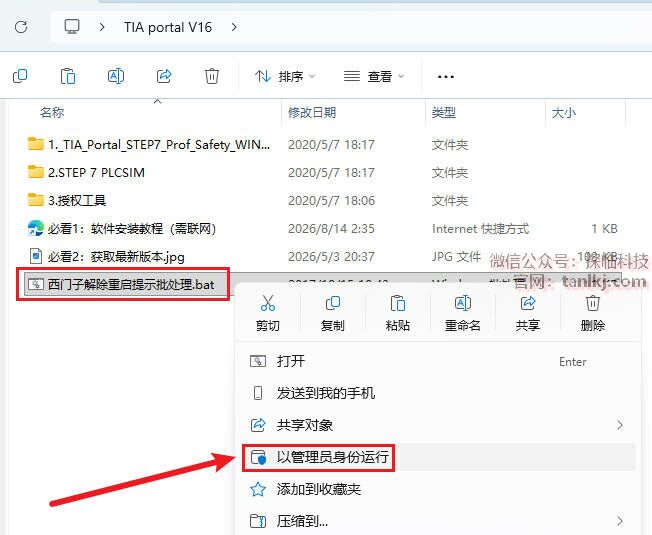The width and height of the screenshot is (652, 535).
Task: Click the toolbar Rename icon
Action: (x=116, y=76)
